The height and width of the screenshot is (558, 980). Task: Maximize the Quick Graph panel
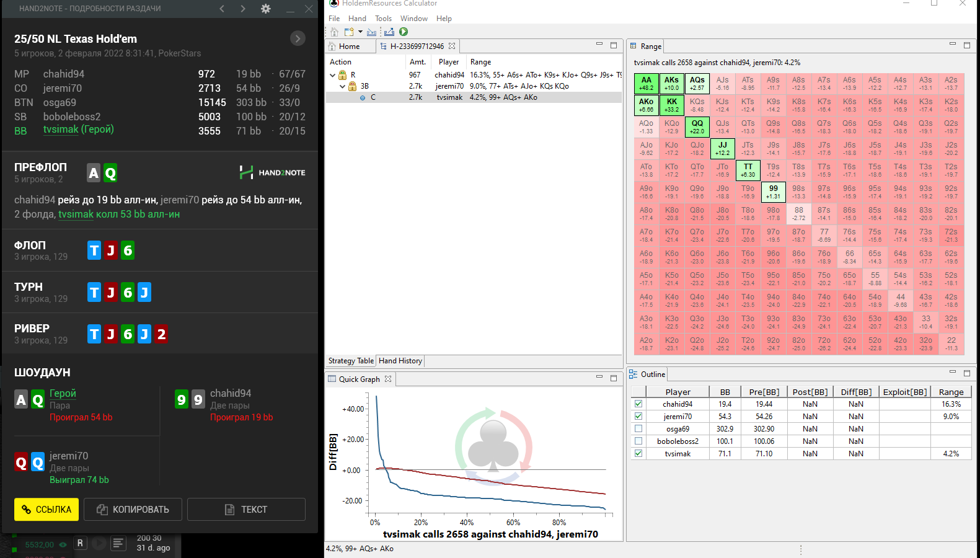[614, 378]
